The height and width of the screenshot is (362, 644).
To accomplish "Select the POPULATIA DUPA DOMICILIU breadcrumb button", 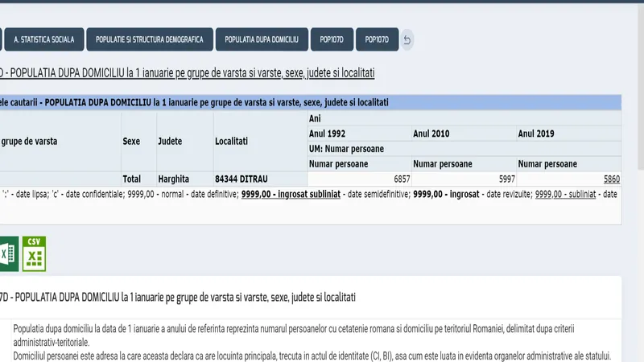I will click(x=262, y=39).
